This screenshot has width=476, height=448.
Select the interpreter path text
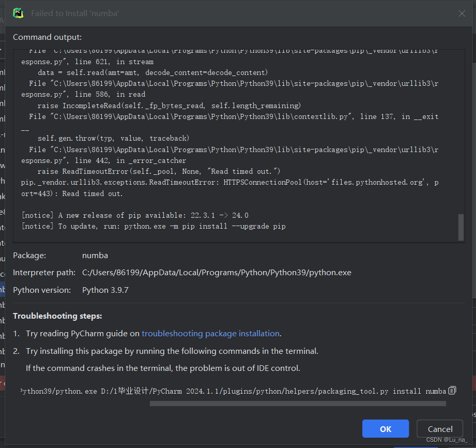tap(217, 272)
